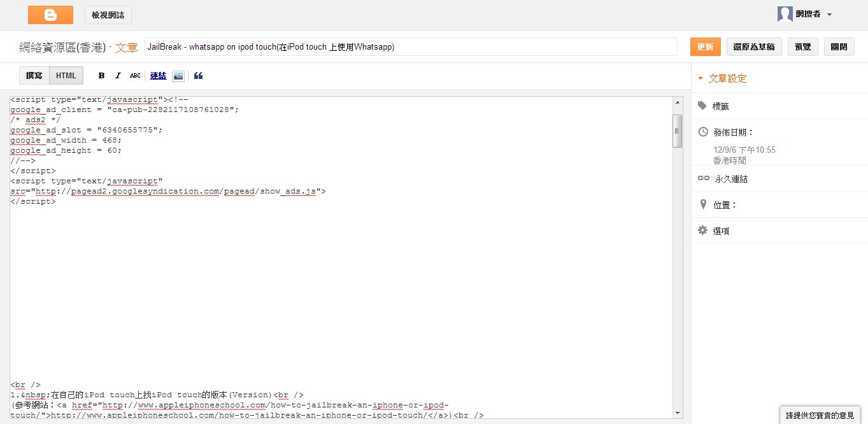Click the 連結 insert link button
Screen dimensions: 868x424
click(x=158, y=76)
